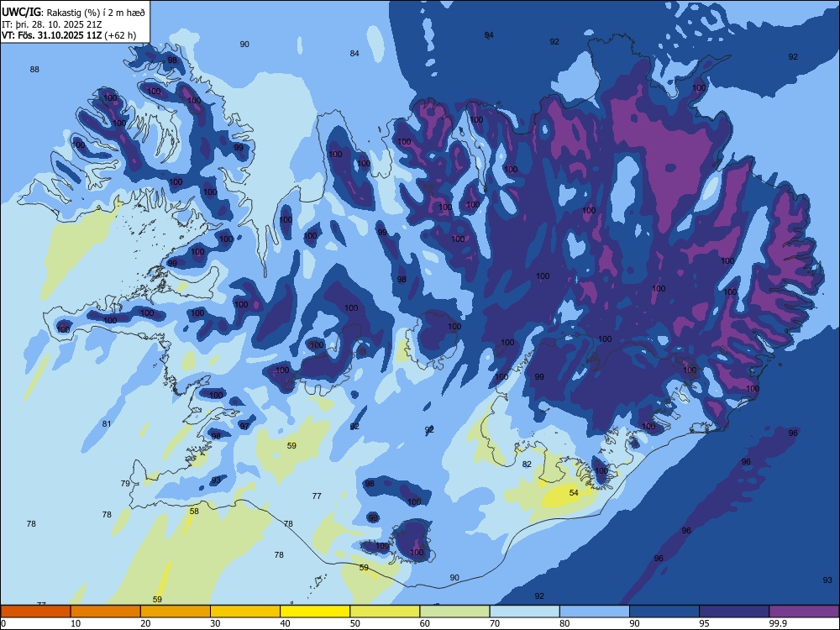Click the dark orange 0–10 legend swatch
Screen dimensions: 840x630
(x=36, y=612)
